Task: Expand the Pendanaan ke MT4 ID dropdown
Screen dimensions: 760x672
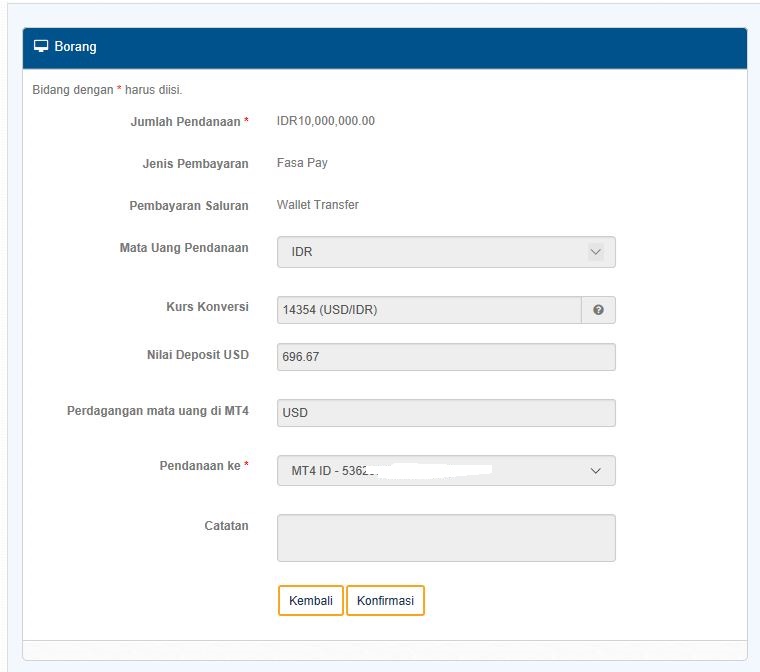Action: coord(446,470)
